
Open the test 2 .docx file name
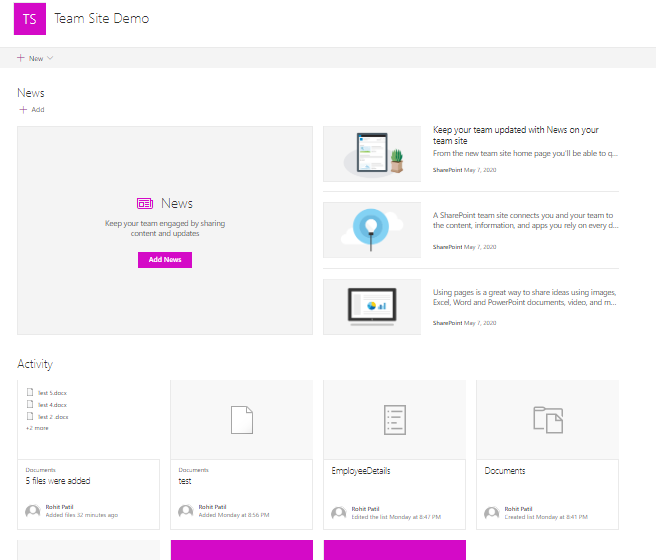(x=53, y=417)
